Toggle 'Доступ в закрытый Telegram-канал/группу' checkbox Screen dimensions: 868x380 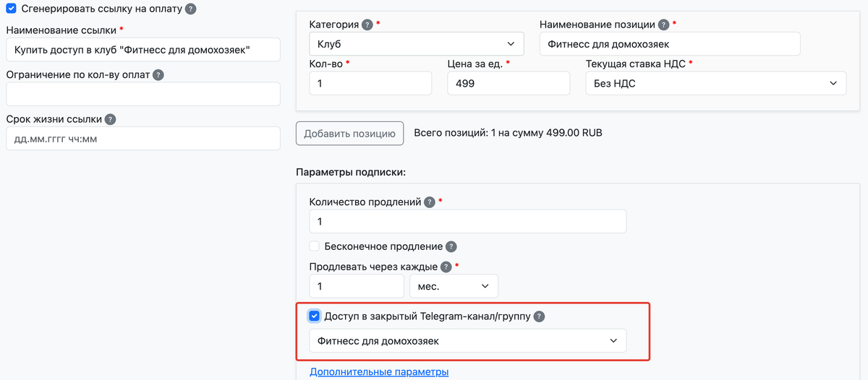tap(315, 316)
